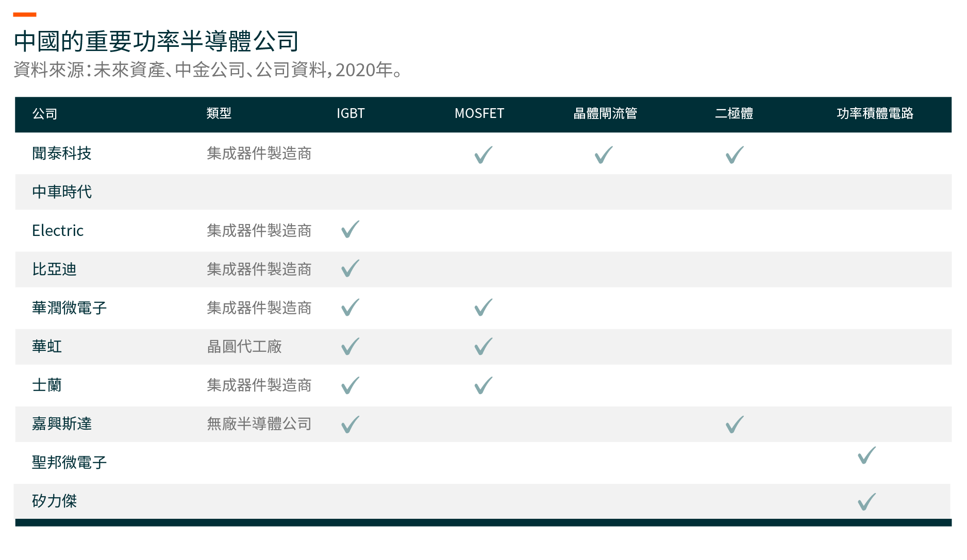Click 晶圓代工廠 in the 華虹 row
This screenshot has height=560, width=967.
tap(244, 347)
